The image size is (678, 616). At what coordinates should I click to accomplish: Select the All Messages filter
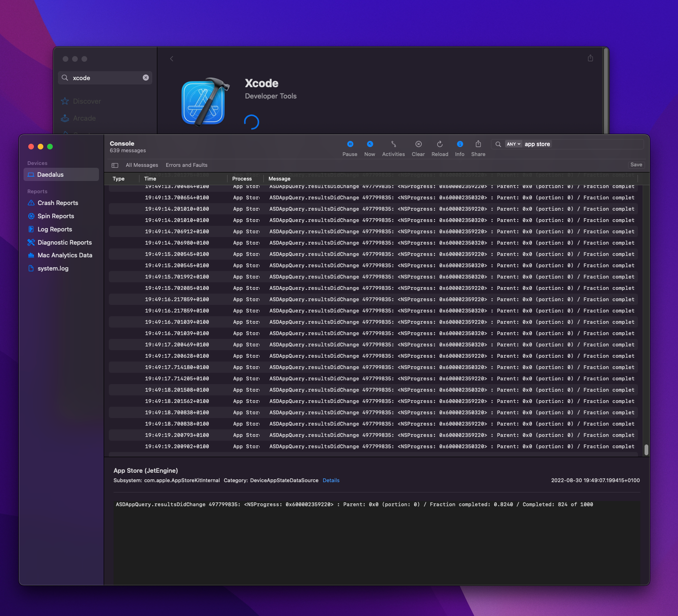coord(142,165)
